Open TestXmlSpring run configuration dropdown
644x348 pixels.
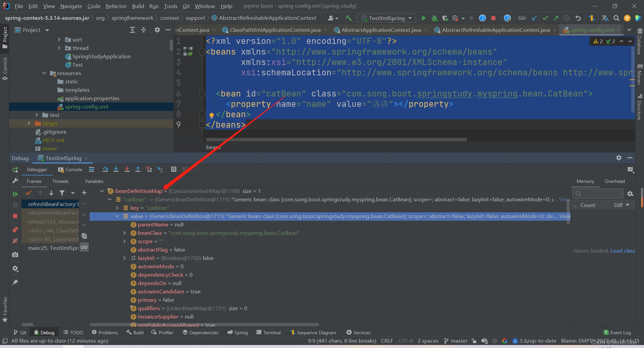[386, 18]
